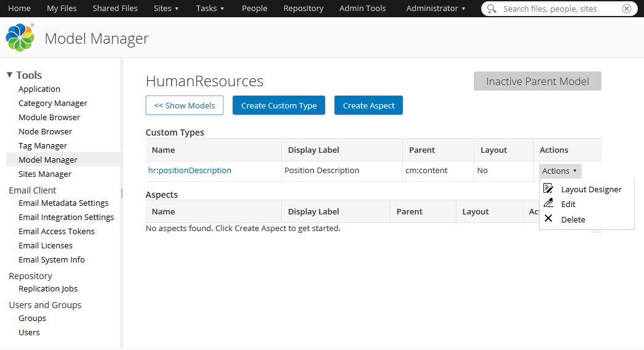Click the sidebar resize handle

point(122,193)
